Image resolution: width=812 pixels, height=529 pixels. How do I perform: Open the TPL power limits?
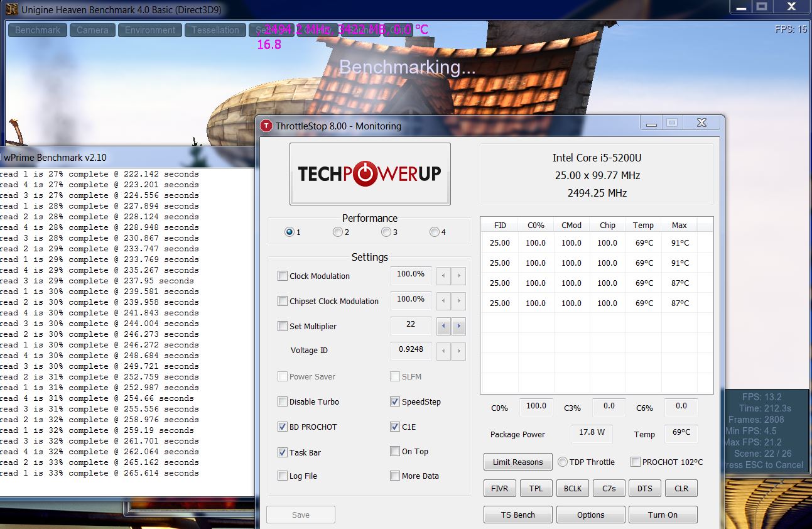pos(536,488)
